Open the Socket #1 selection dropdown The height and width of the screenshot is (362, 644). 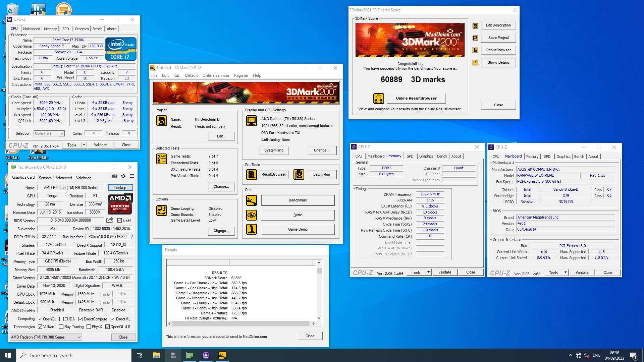[x=49, y=134]
